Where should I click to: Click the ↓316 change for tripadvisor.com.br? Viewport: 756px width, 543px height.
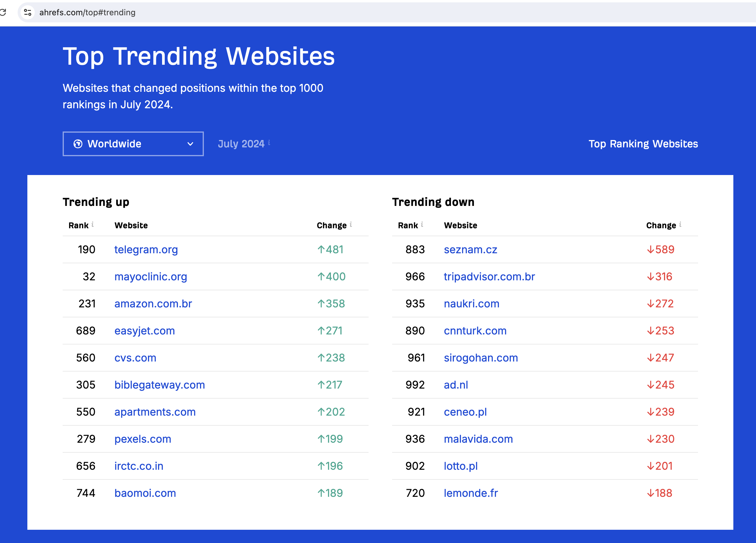click(659, 276)
